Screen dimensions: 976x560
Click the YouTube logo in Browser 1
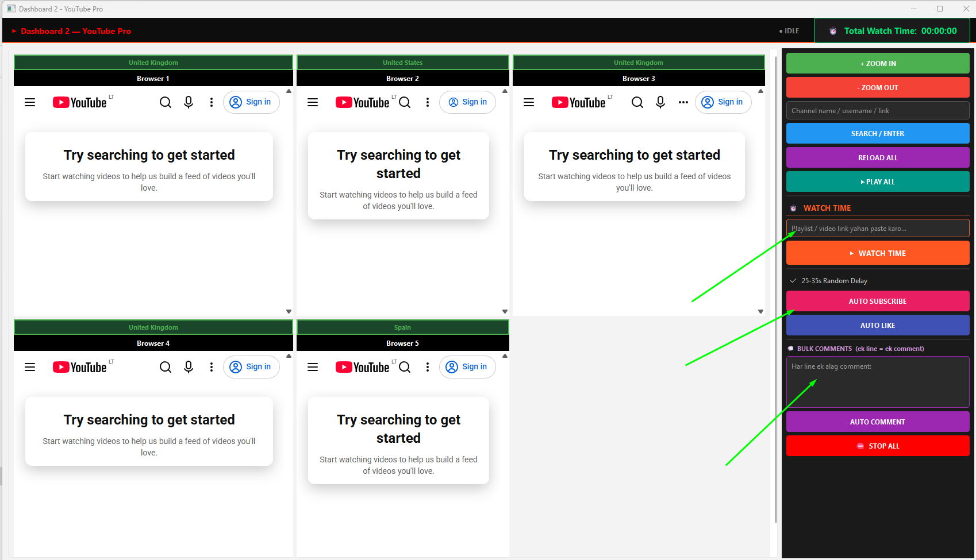click(x=80, y=102)
